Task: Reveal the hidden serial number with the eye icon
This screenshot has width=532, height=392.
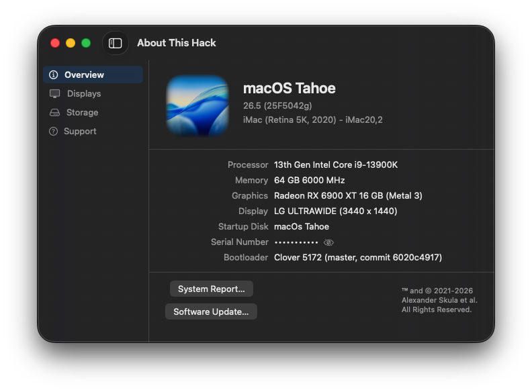Action: (328, 242)
